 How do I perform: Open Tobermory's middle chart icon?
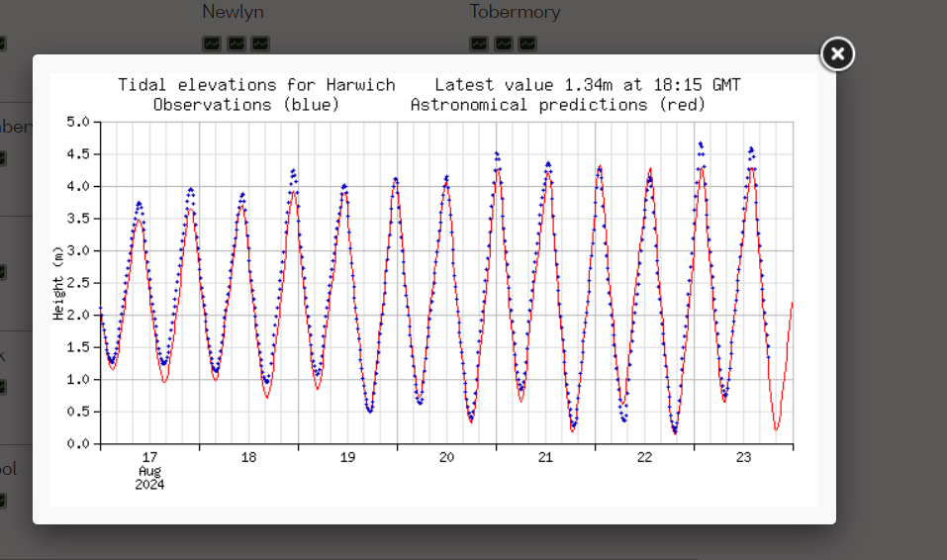503,44
